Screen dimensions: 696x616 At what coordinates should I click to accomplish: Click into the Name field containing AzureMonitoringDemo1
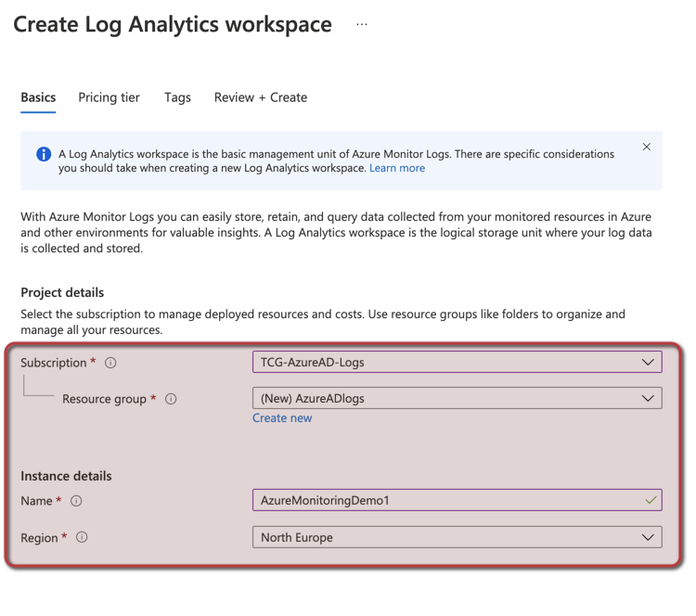445,500
